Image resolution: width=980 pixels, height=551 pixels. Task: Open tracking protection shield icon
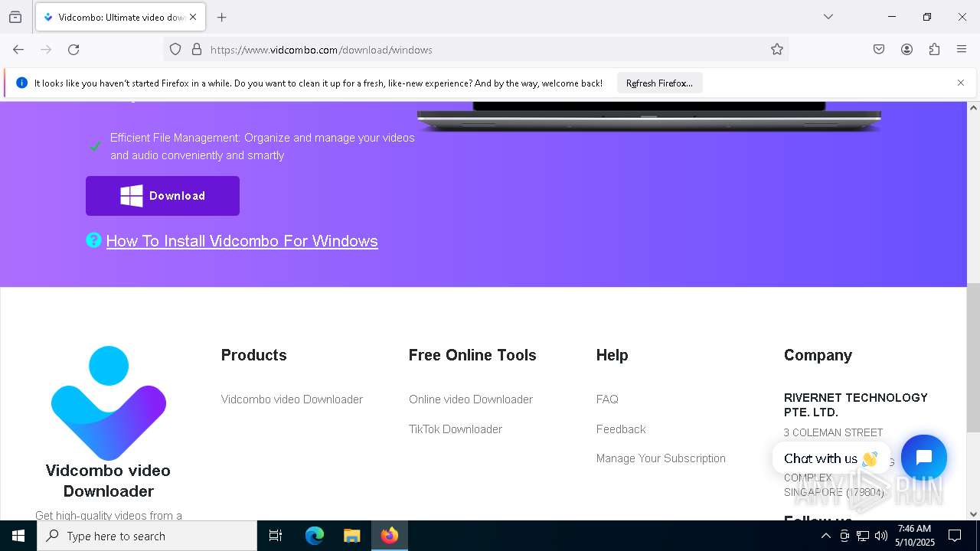(175, 50)
